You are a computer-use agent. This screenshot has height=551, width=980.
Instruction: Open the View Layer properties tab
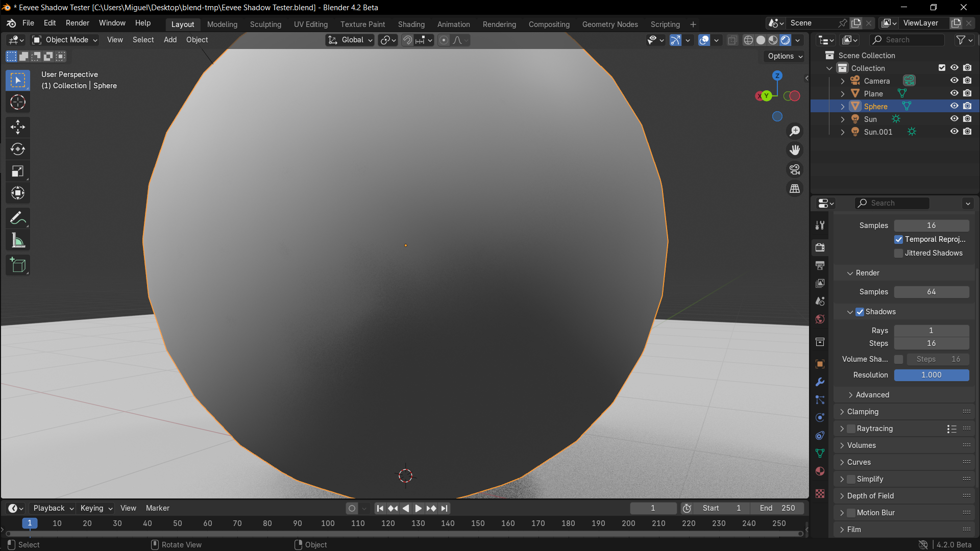point(820,283)
